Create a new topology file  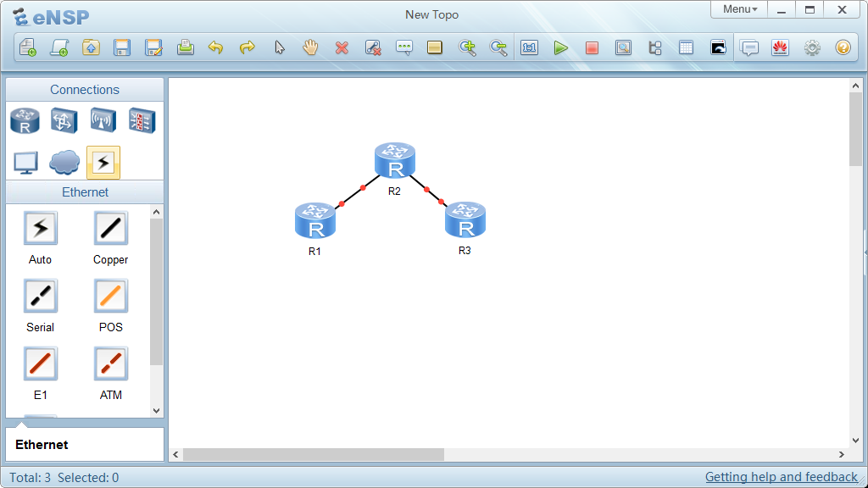28,47
